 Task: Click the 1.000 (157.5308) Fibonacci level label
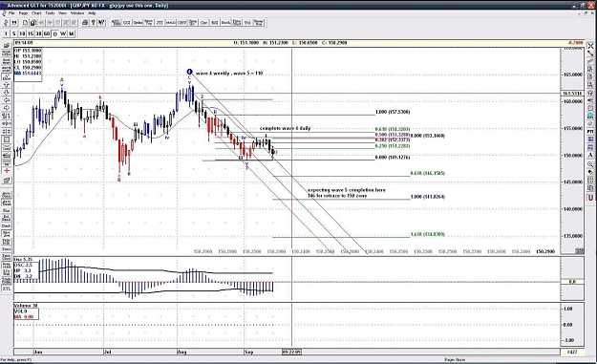tap(393, 112)
